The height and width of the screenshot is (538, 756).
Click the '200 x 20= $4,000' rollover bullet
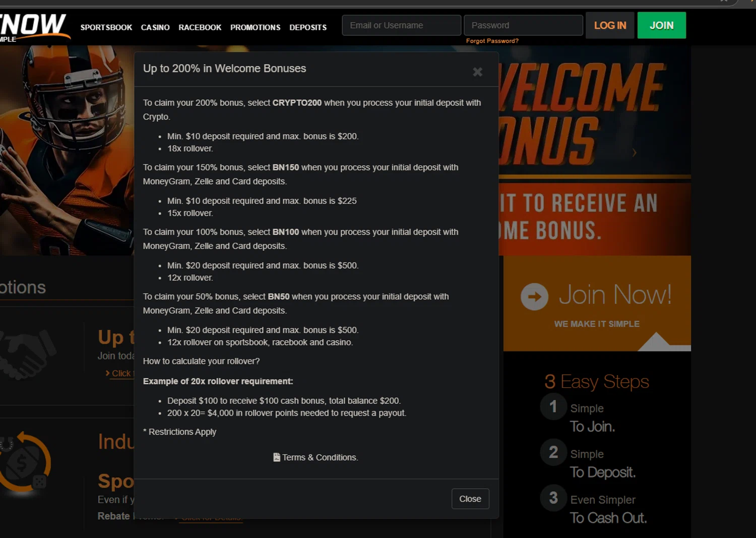point(287,413)
